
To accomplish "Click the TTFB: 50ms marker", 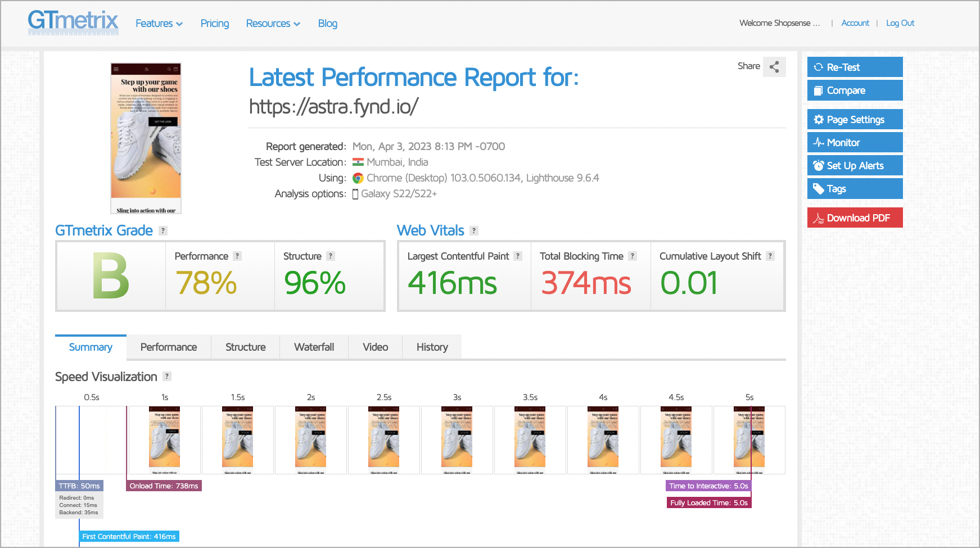I will tap(79, 486).
